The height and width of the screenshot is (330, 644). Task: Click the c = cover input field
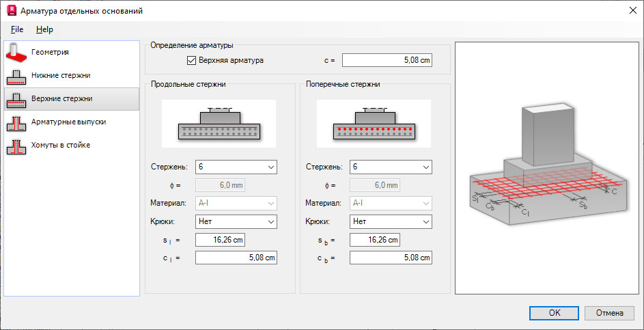387,60
